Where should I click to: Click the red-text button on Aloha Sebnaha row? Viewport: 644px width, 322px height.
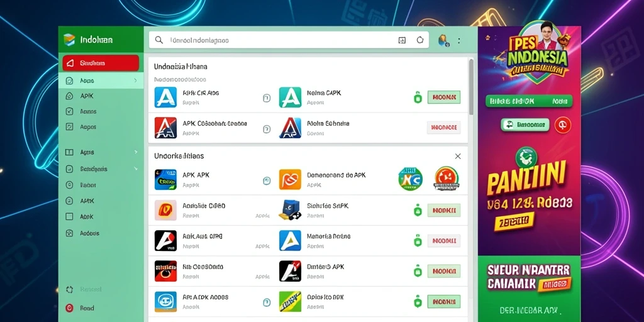444,128
